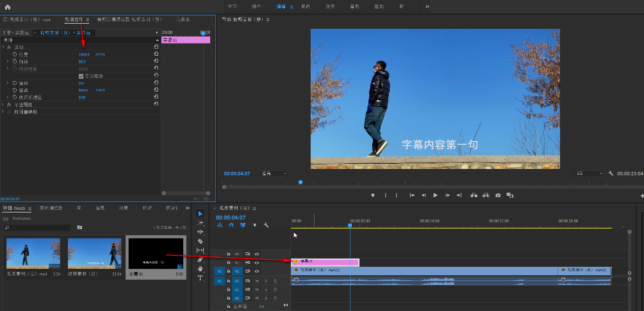This screenshot has height=311, width=644.
Task: Select the Hand tool
Action: pos(200,269)
